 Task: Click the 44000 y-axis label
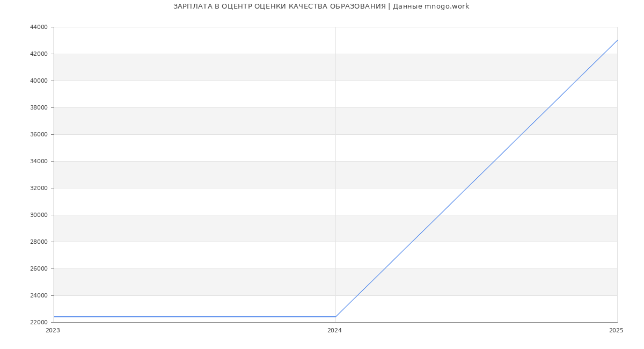coord(40,27)
